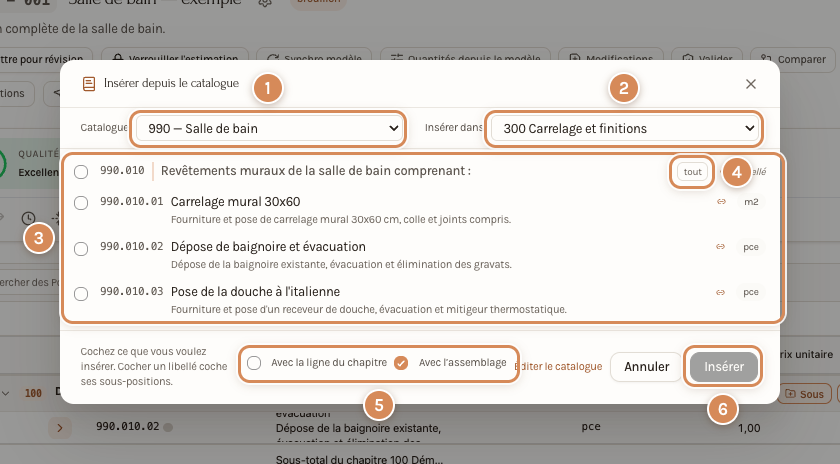This screenshot has width=840, height=464.
Task: Click the 990.010.03 code in the dialog list
Action: tap(131, 291)
